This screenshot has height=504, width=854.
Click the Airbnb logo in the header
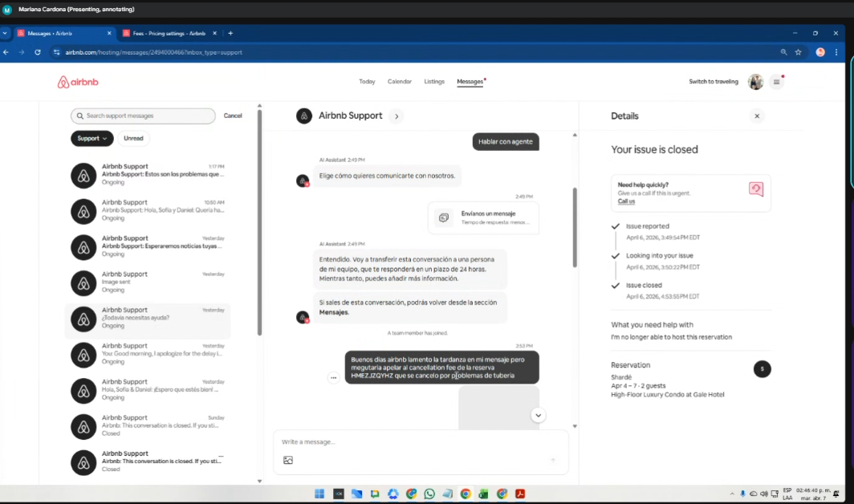coord(78,83)
